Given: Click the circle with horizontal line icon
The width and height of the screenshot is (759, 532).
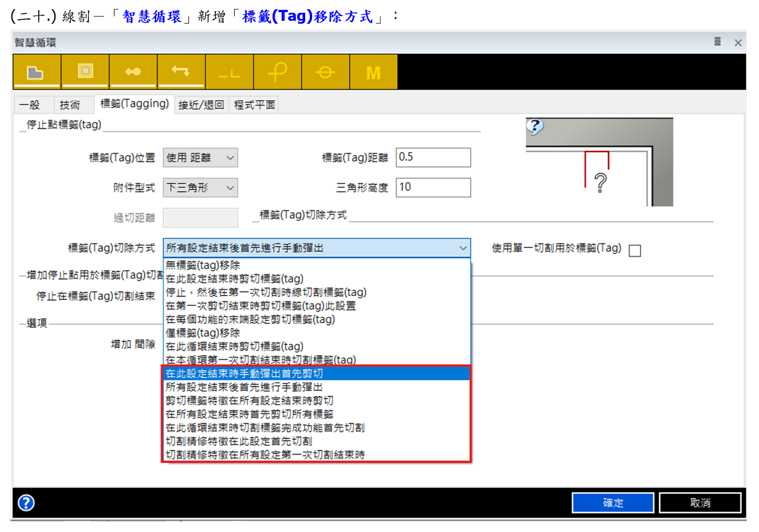Looking at the screenshot, I should [x=325, y=72].
